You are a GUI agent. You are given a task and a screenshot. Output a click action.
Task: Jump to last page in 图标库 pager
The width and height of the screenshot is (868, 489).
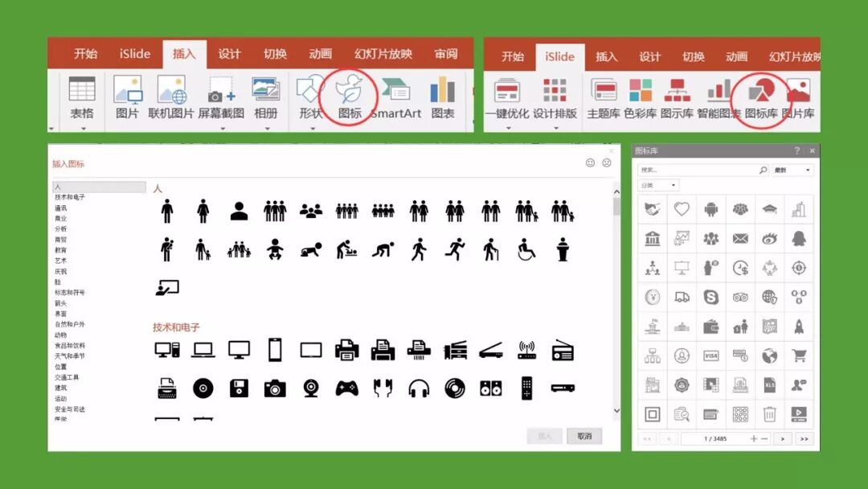[804, 438]
